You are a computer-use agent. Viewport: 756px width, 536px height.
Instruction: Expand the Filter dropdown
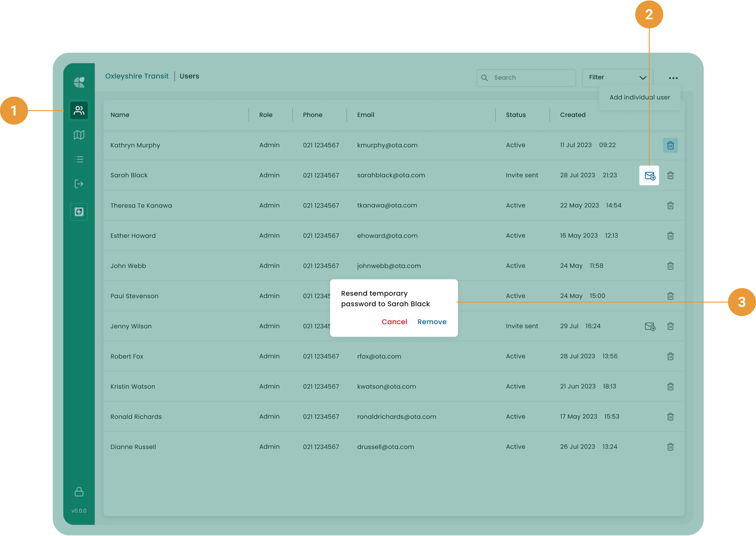[x=617, y=78]
